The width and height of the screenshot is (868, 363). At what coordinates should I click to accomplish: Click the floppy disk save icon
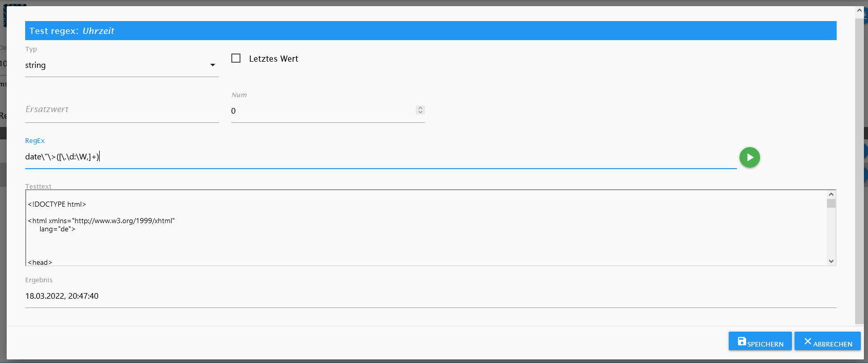742,341
